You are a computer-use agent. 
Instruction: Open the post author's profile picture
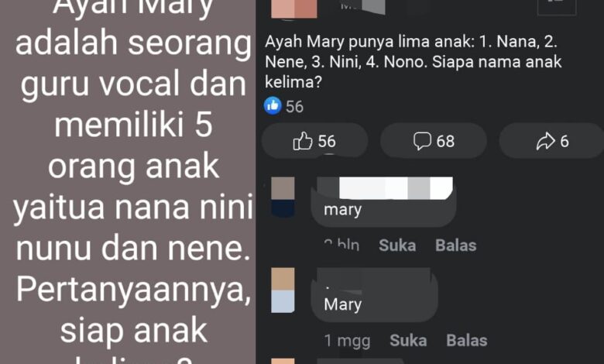[294, 9]
